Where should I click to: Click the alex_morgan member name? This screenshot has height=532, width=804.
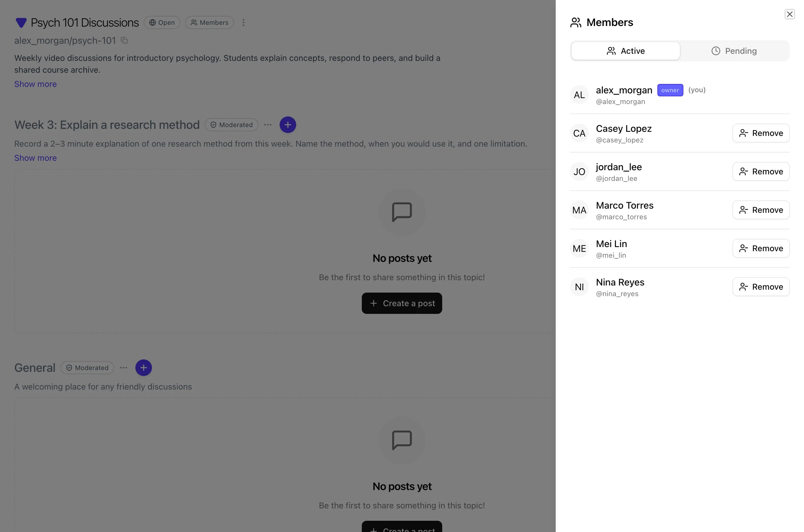click(624, 90)
